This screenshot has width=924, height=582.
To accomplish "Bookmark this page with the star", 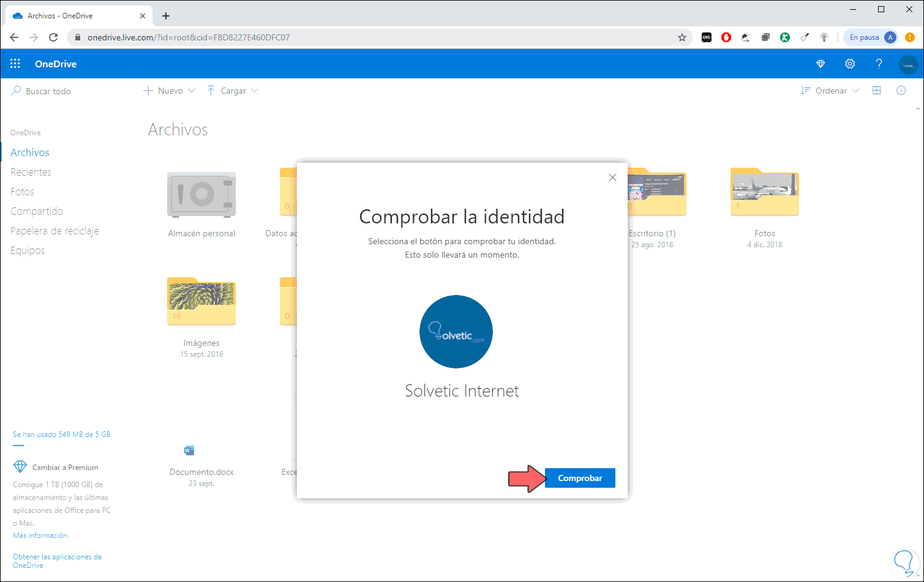I will coord(682,37).
